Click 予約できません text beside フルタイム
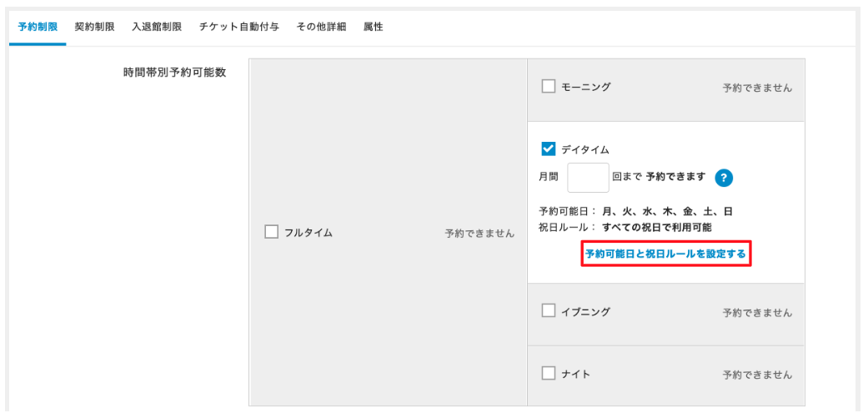Viewport: 868px width, 418px height. (x=479, y=234)
